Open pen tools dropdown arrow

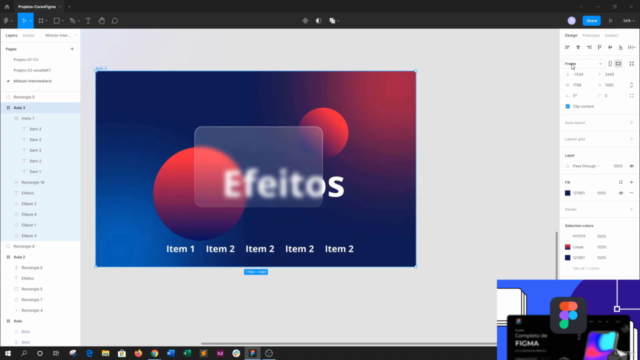pyautogui.click(x=78, y=21)
